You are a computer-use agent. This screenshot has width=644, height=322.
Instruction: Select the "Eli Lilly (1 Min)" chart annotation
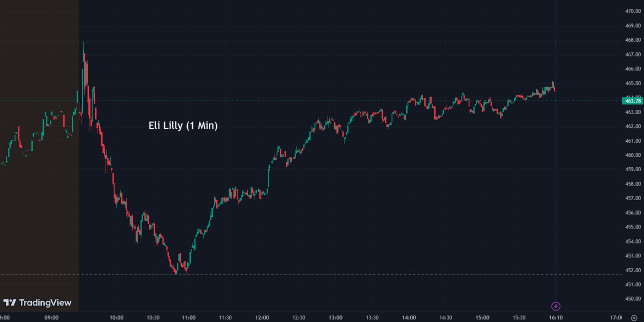183,125
